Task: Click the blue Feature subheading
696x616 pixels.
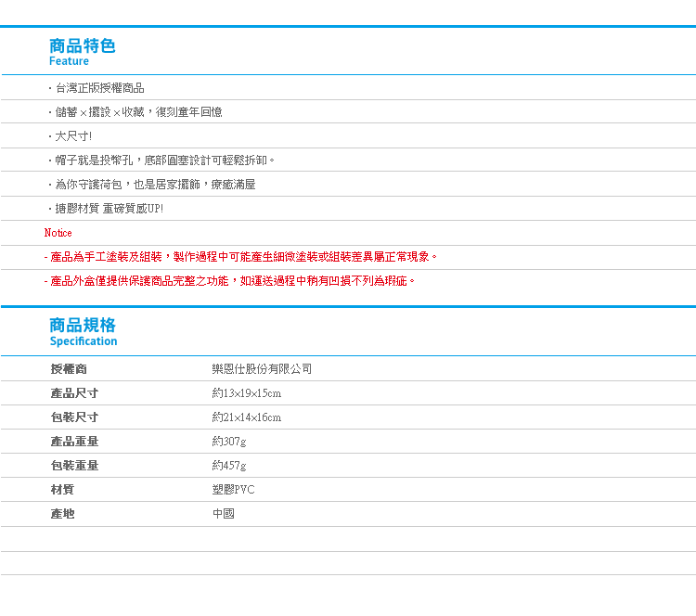Action: click(x=69, y=61)
